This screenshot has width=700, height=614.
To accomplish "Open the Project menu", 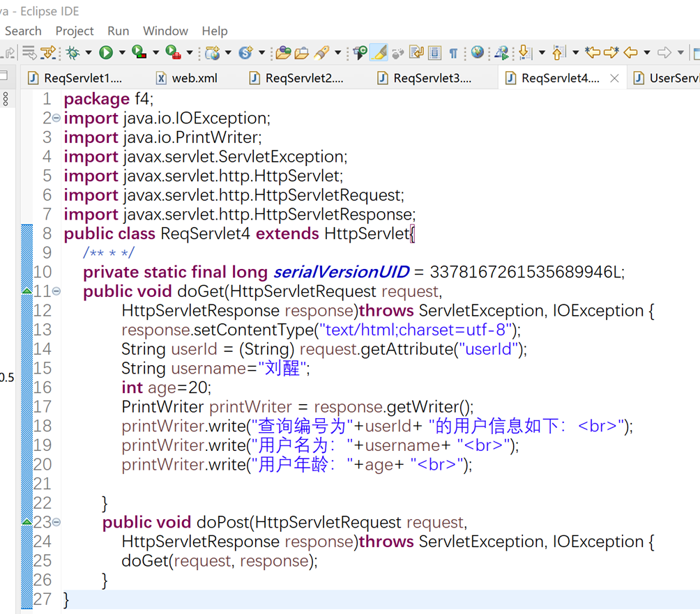I will point(75,31).
